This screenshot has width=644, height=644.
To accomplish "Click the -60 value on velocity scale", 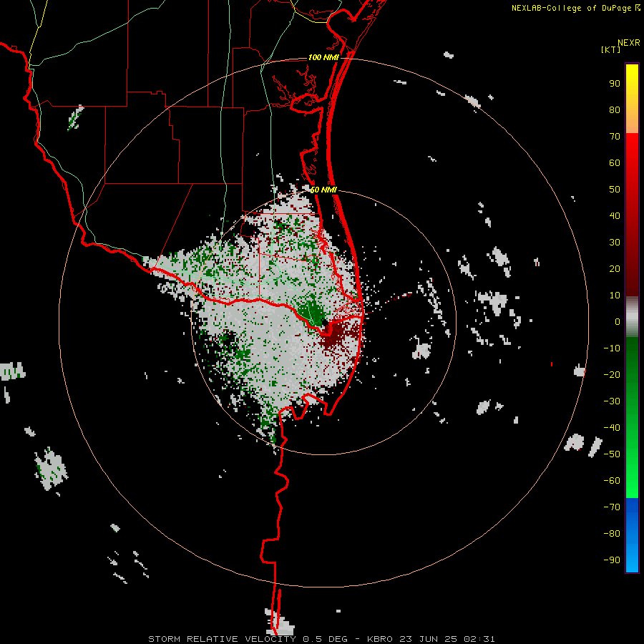I will coord(612,481).
